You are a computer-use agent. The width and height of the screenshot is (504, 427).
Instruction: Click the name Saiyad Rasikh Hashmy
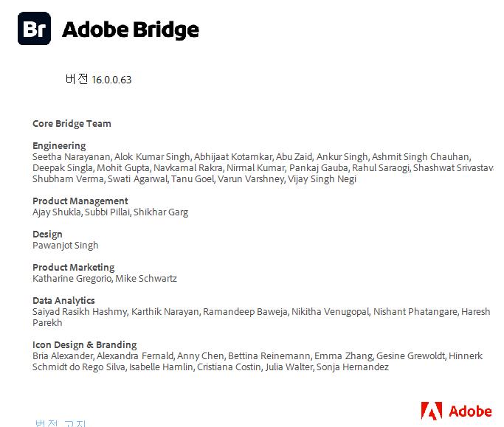pyautogui.click(x=79, y=311)
